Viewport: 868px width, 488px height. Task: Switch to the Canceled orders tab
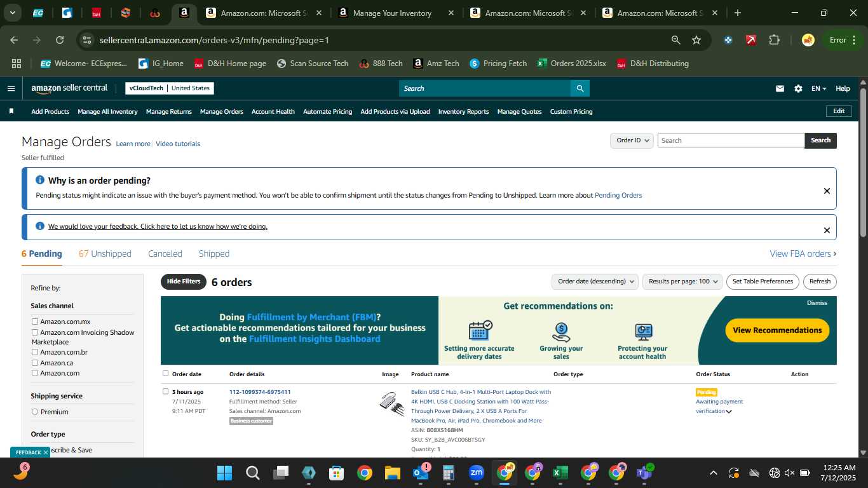165,254
